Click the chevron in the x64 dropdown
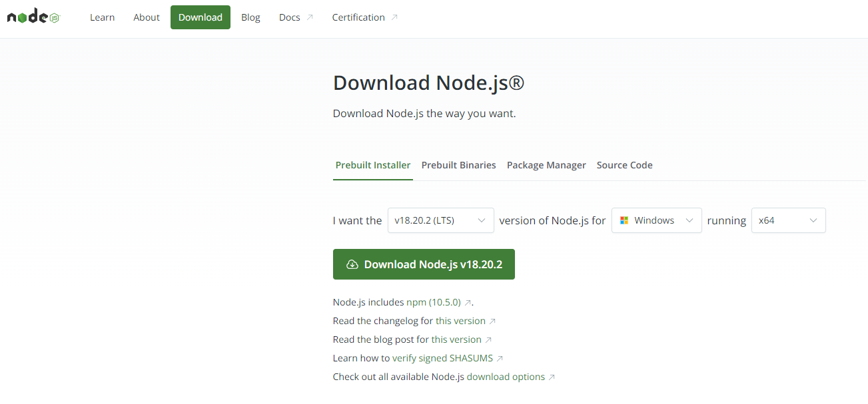Image resolution: width=868 pixels, height=404 pixels. 813,220
